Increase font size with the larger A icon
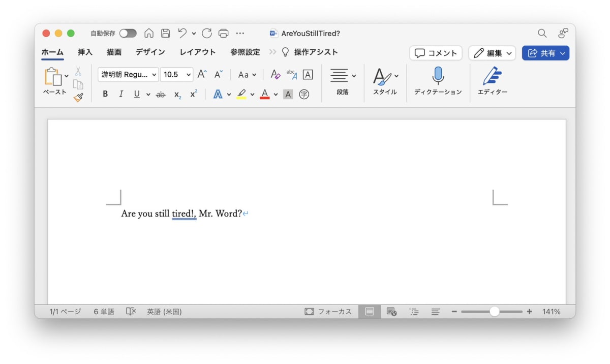 [202, 74]
